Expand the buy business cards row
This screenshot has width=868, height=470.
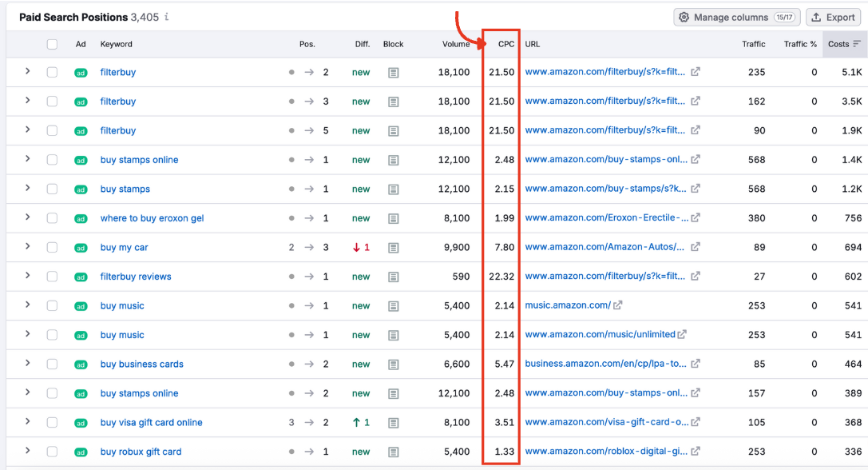[x=28, y=364]
